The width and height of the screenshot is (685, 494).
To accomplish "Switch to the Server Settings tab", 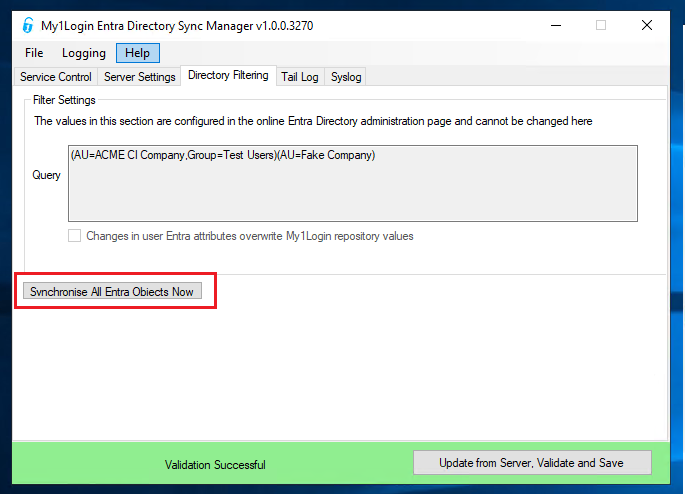I will [x=140, y=77].
